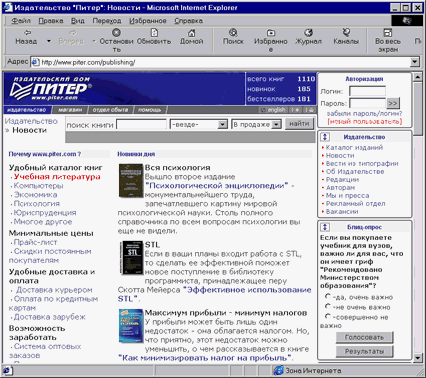Open the Файл menu
The width and height of the screenshot is (426, 378).
21,21
